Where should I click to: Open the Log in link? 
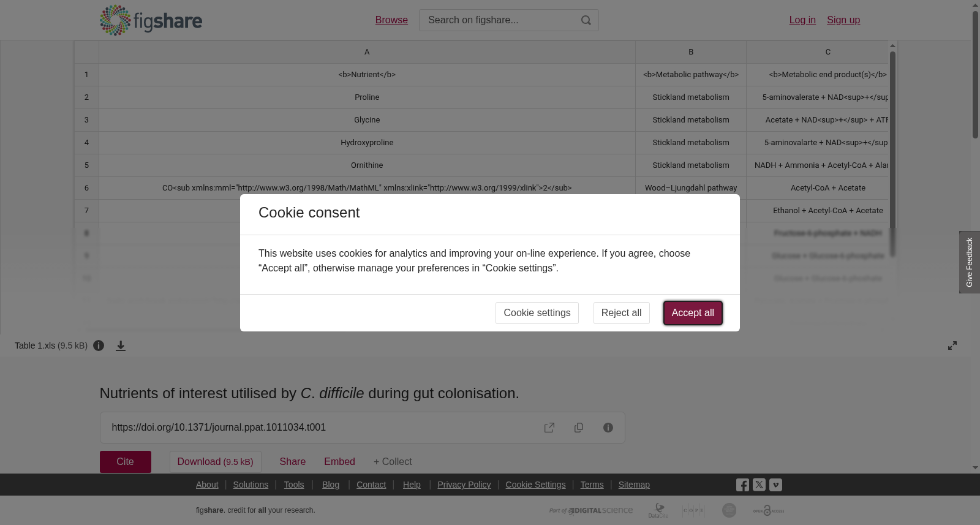click(802, 20)
